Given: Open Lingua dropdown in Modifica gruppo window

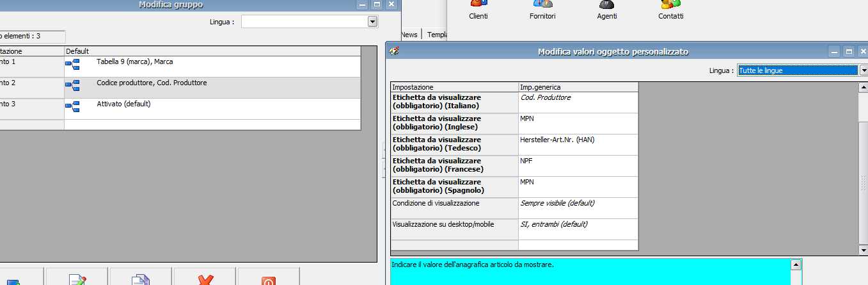Looking at the screenshot, I should [373, 22].
